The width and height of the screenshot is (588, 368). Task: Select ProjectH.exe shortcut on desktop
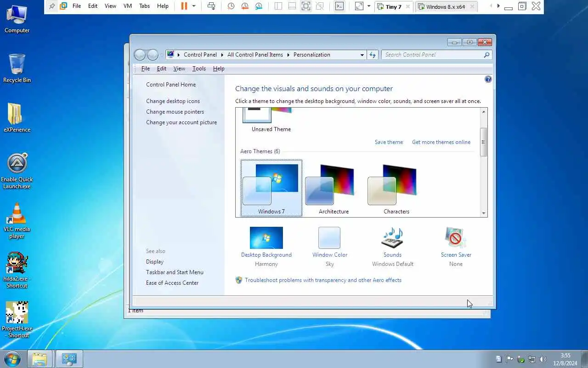click(17, 320)
